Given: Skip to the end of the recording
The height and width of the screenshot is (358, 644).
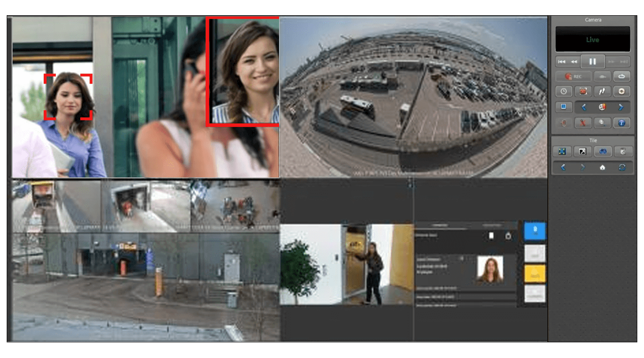Looking at the screenshot, I should point(624,62).
